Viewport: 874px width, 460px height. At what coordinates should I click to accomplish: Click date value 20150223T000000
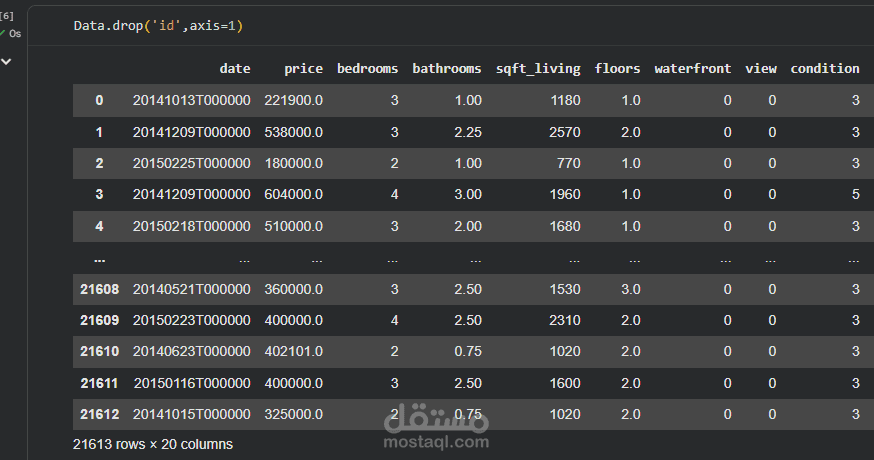point(191,321)
